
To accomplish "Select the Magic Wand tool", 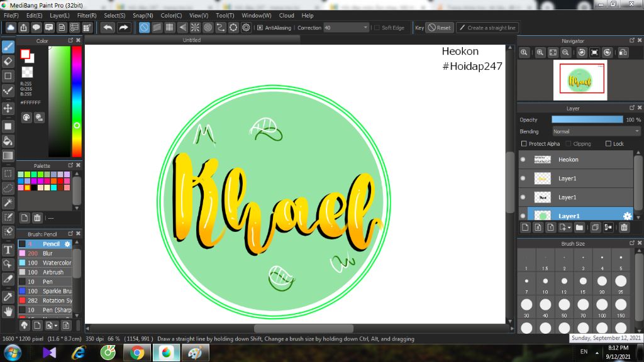I will point(8,203).
